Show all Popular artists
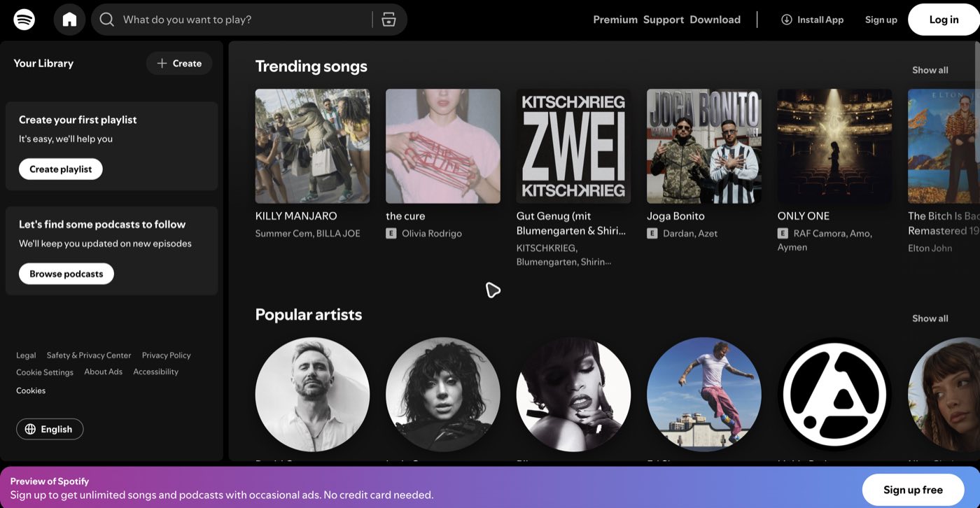This screenshot has width=980, height=508. pyautogui.click(x=930, y=318)
